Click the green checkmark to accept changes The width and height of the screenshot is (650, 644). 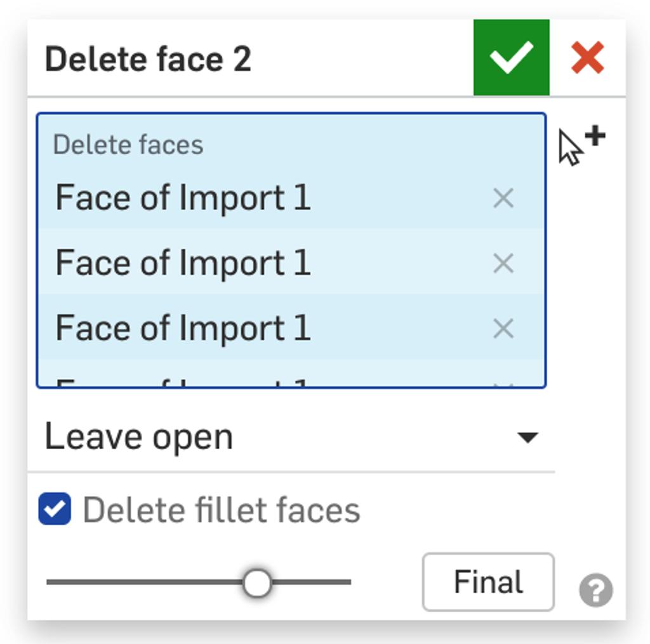pos(512,58)
